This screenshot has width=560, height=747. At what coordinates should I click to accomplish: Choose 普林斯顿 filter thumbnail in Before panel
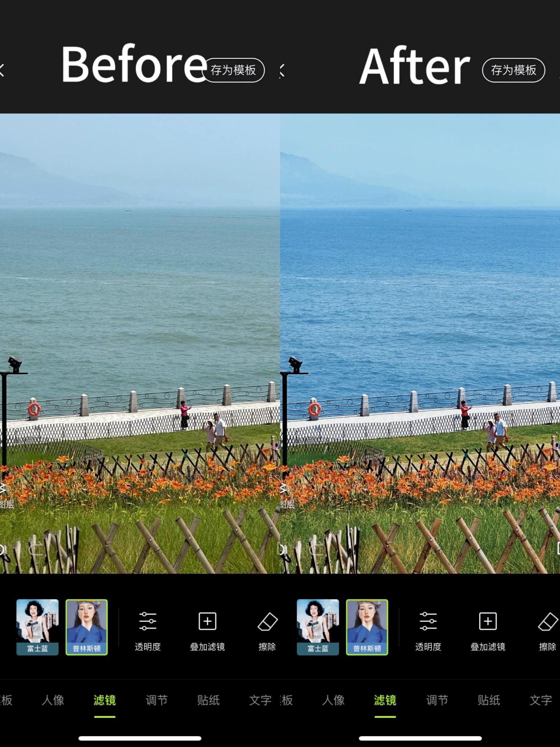(87, 627)
